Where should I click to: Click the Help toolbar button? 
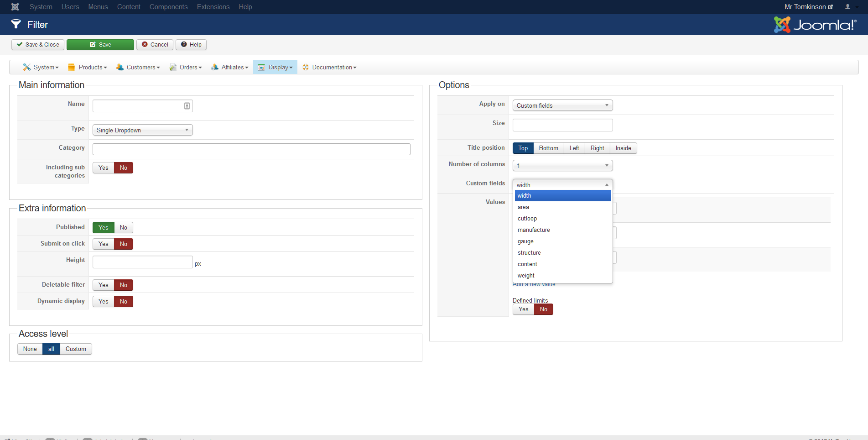pyautogui.click(x=191, y=45)
